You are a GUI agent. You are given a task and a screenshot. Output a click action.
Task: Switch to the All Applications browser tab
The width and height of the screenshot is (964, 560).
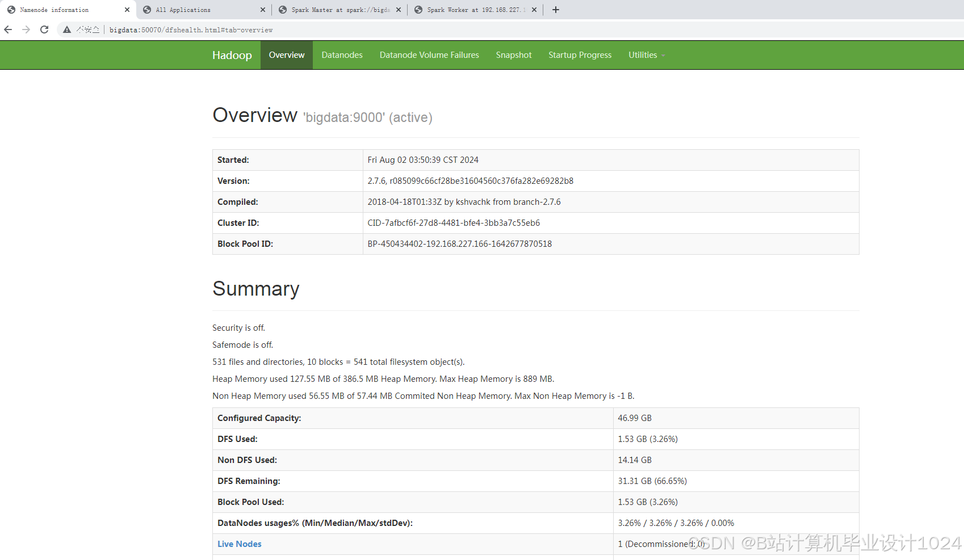204,10
